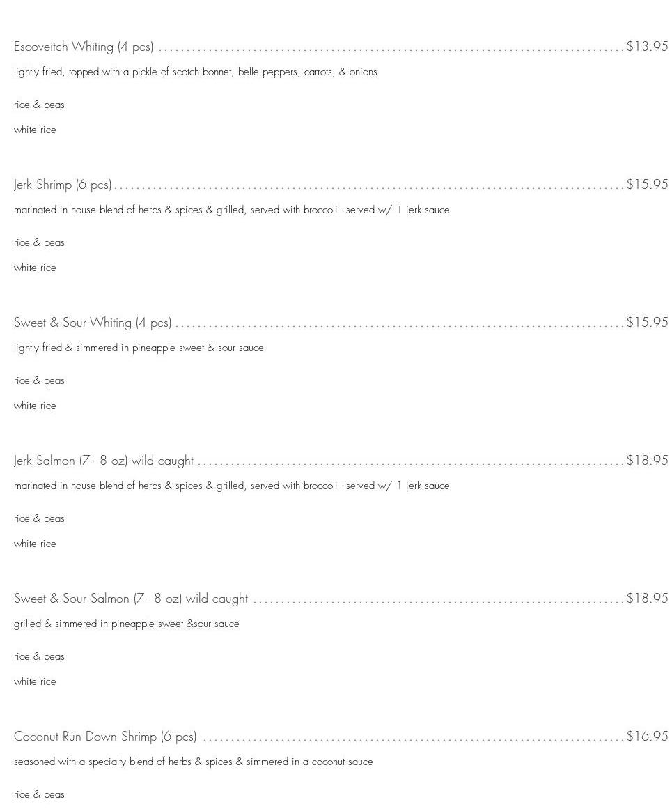Click the $16.95 price for Coconut Shrimp
The width and height of the screenshot is (672, 809).
647,736
